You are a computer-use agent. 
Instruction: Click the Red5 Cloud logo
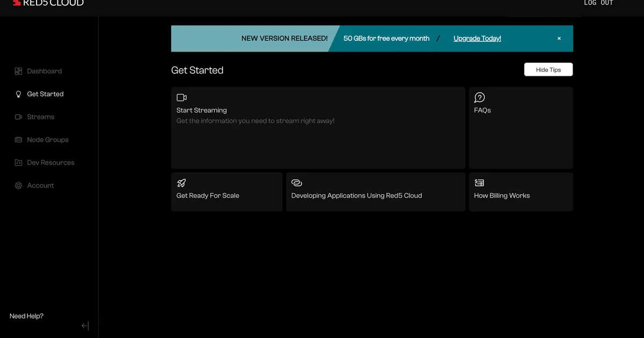pos(48,3)
